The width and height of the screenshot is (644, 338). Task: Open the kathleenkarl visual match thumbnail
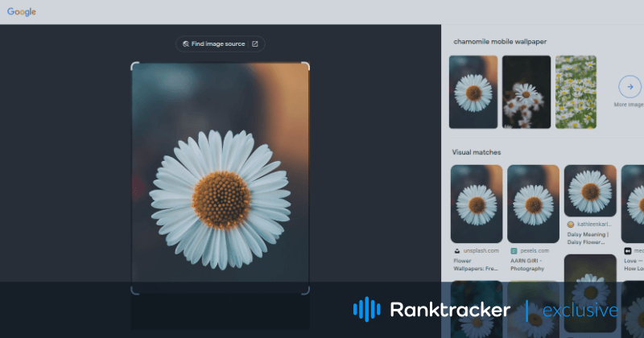[590, 191]
